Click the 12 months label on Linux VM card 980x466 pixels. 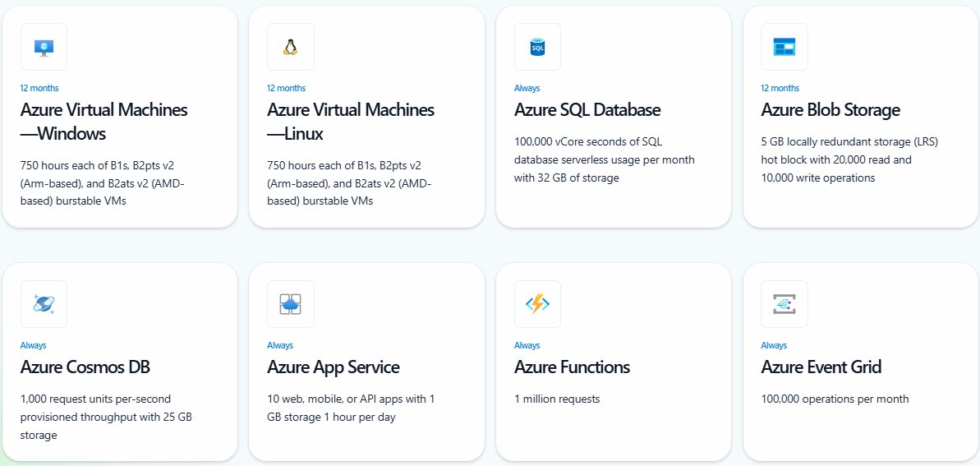tap(286, 88)
